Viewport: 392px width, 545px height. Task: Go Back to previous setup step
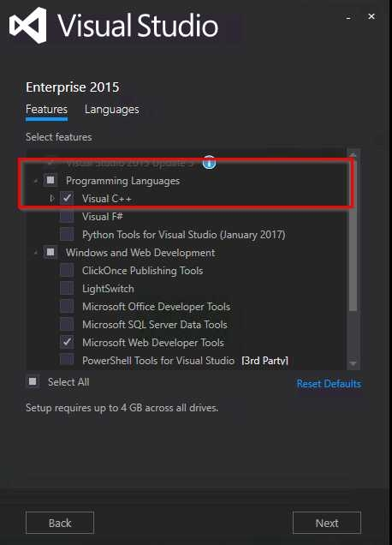coord(60,523)
